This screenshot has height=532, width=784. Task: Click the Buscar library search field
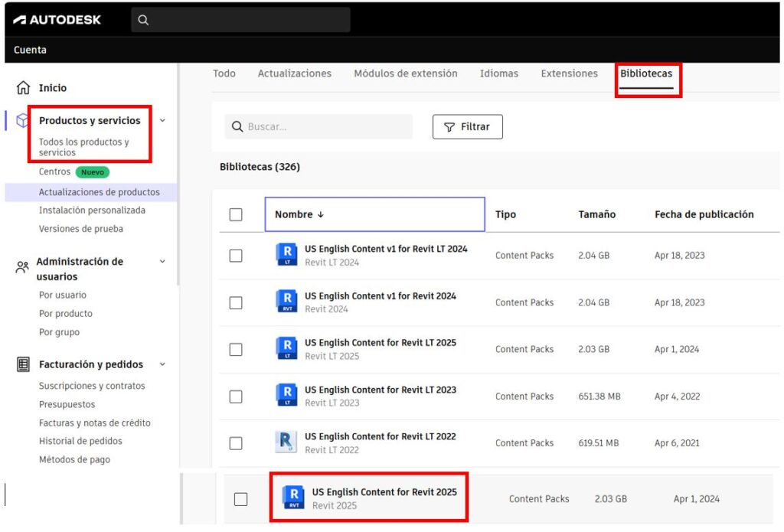(318, 126)
